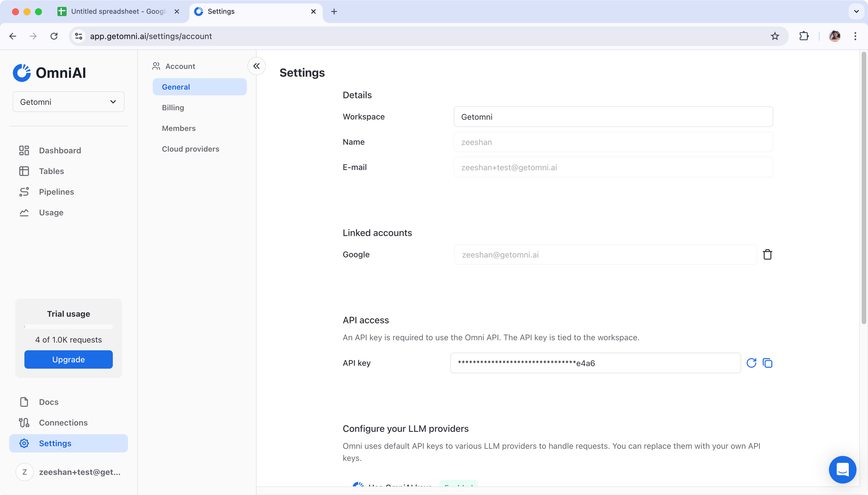
Task: Open the Getomni workspace selector
Action: coord(68,101)
